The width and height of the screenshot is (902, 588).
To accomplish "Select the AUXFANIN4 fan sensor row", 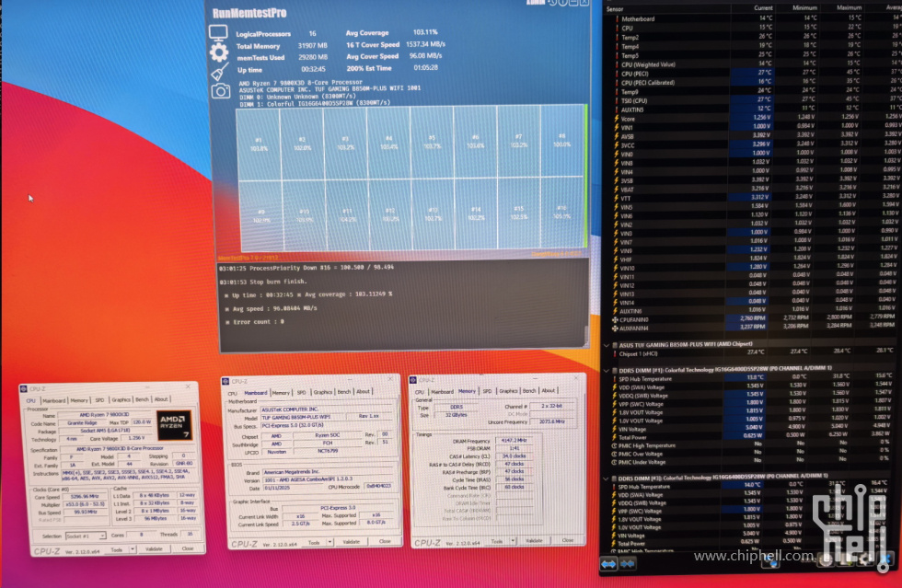I will point(754,328).
